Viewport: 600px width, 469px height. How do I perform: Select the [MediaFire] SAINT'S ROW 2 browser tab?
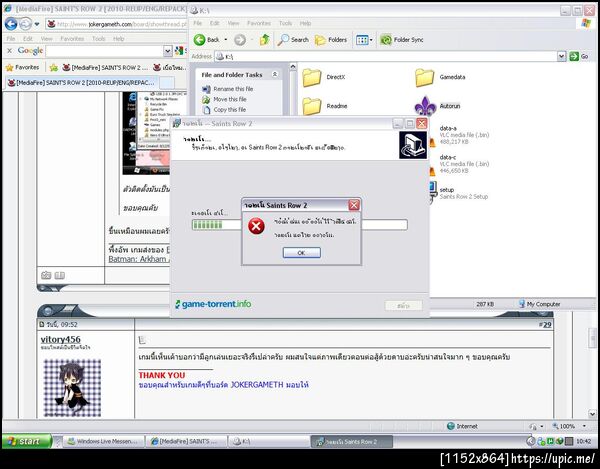tap(81, 83)
